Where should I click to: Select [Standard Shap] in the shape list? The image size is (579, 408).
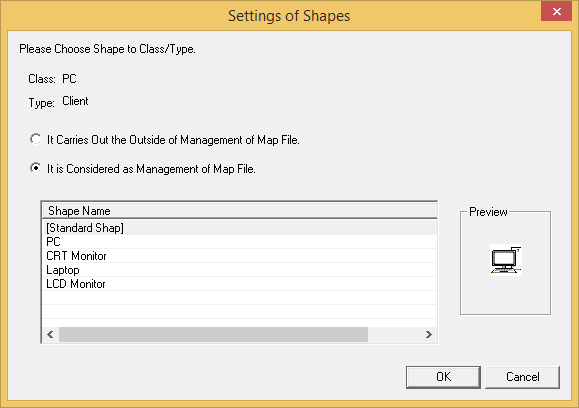240,228
